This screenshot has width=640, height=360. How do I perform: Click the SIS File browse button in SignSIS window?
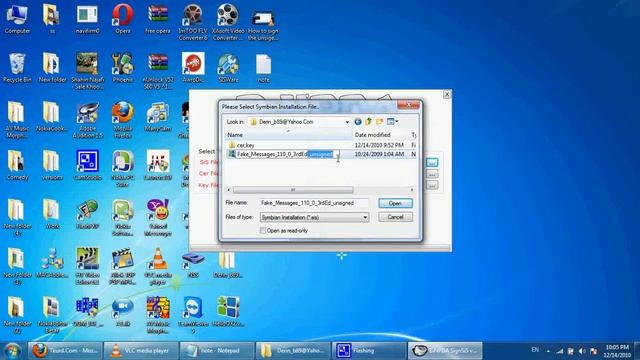432,162
